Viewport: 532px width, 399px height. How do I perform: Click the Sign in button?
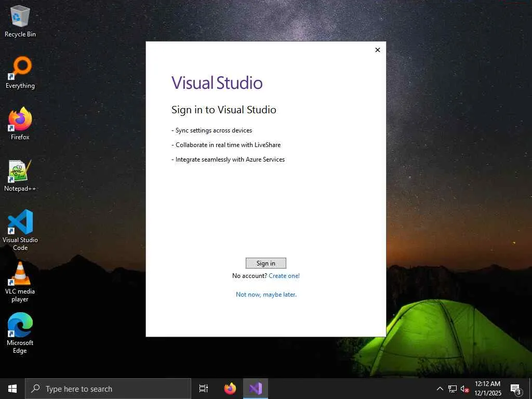265,263
